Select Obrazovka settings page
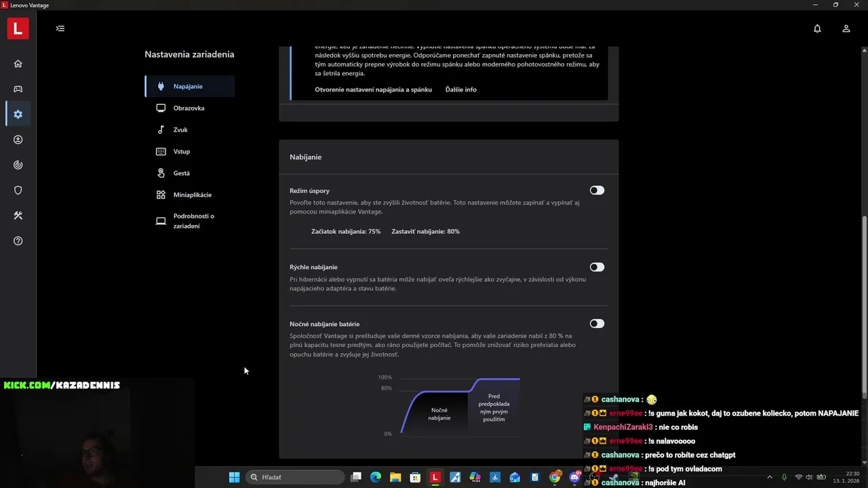 point(190,108)
